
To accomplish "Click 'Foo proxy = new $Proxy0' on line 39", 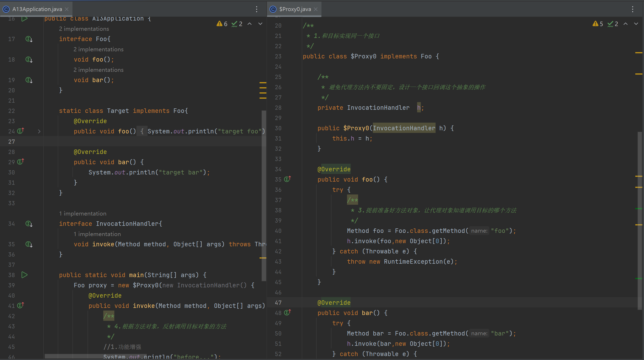I will point(116,285).
